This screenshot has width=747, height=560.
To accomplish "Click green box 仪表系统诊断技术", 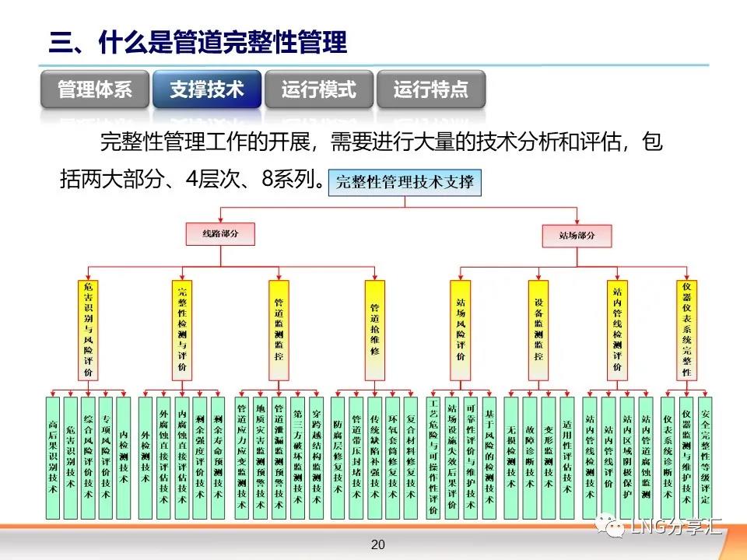I will (668, 458).
